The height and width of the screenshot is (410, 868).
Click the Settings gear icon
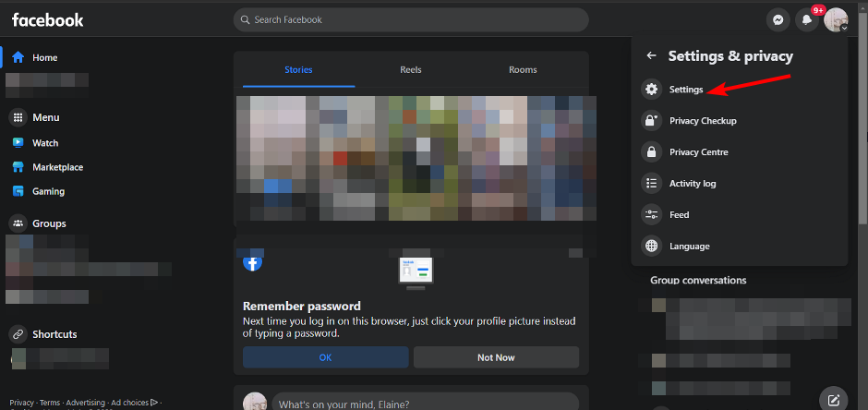652,89
